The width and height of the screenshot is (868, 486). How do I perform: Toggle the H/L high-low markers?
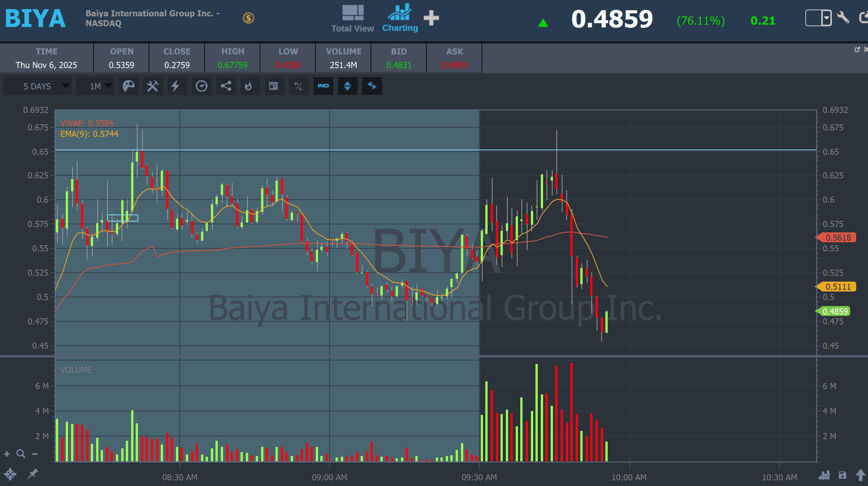coord(299,86)
